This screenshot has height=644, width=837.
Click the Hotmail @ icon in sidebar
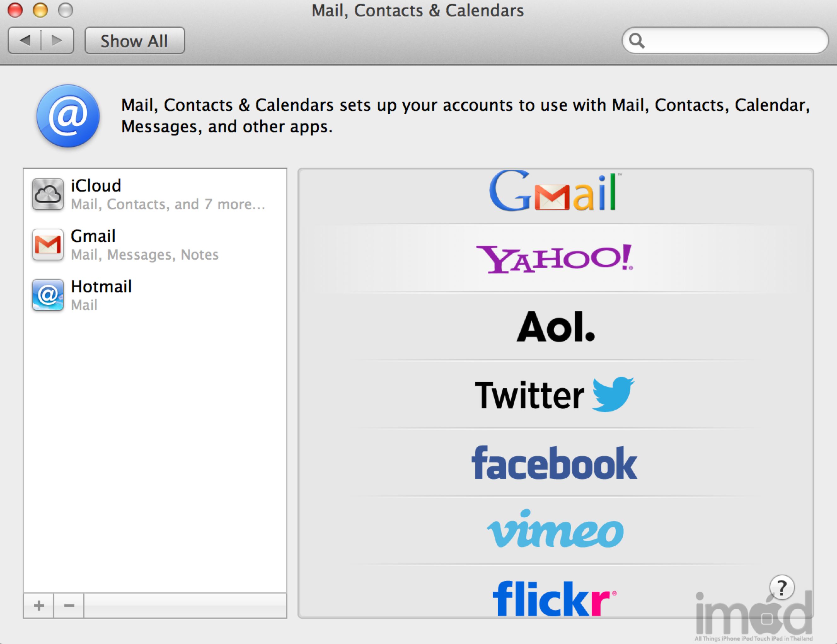(48, 295)
